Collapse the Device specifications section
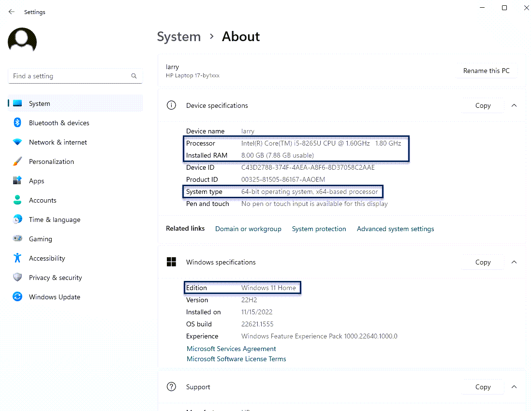This screenshot has height=411, width=532. tap(514, 105)
